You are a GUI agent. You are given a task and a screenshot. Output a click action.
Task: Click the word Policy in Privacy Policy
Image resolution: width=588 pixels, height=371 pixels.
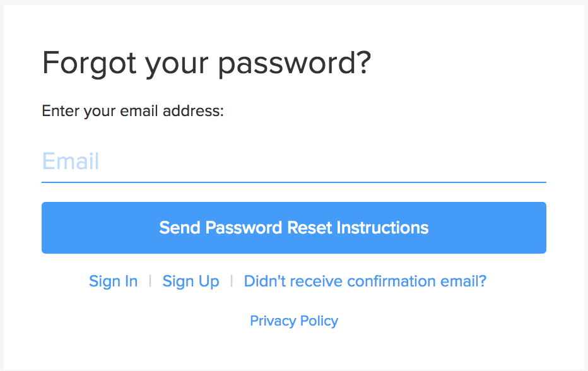click(319, 321)
